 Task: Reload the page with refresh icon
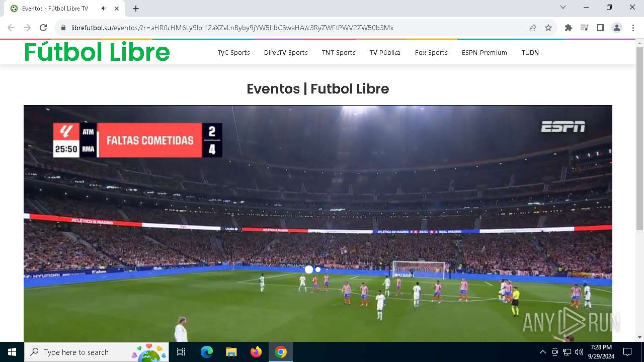click(x=43, y=28)
